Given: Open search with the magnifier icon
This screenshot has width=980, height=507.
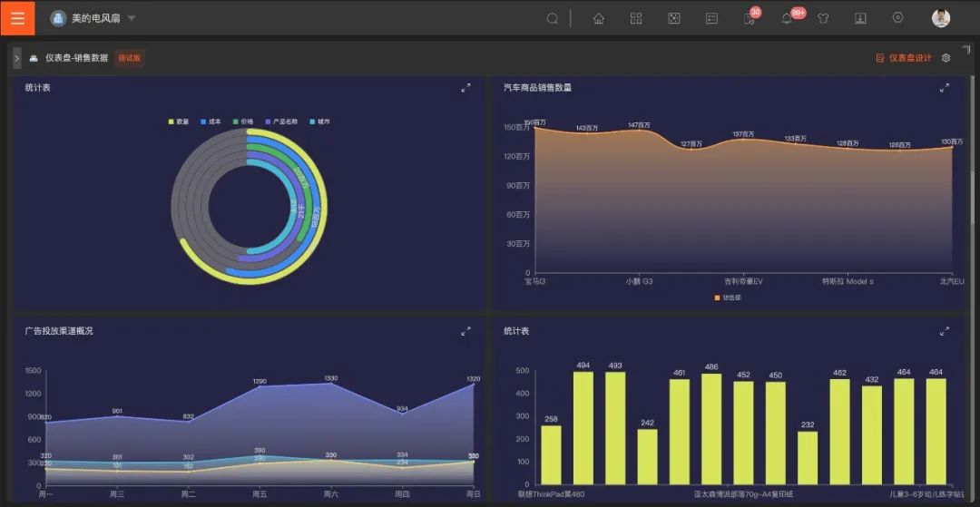Looking at the screenshot, I should click(x=552, y=18).
